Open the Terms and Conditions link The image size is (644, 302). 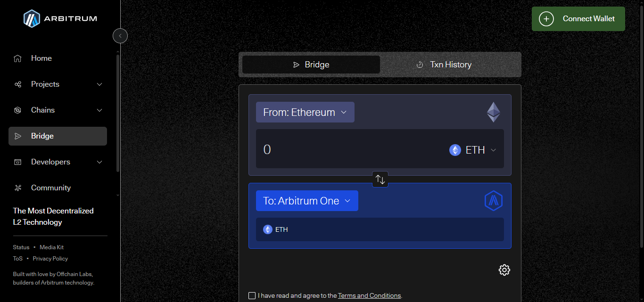pyautogui.click(x=369, y=296)
